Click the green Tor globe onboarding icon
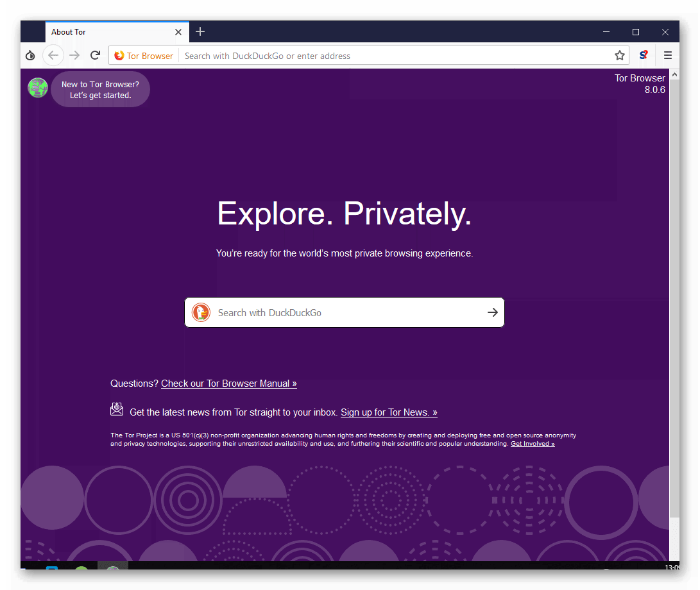 [38, 87]
